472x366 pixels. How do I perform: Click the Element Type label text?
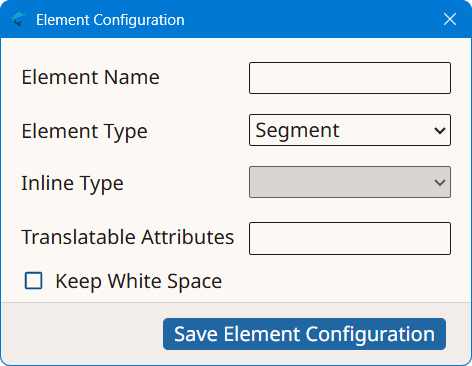(x=85, y=131)
